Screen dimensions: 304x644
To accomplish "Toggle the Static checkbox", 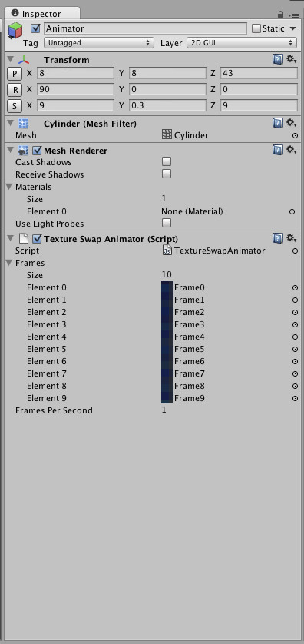I will (x=256, y=28).
